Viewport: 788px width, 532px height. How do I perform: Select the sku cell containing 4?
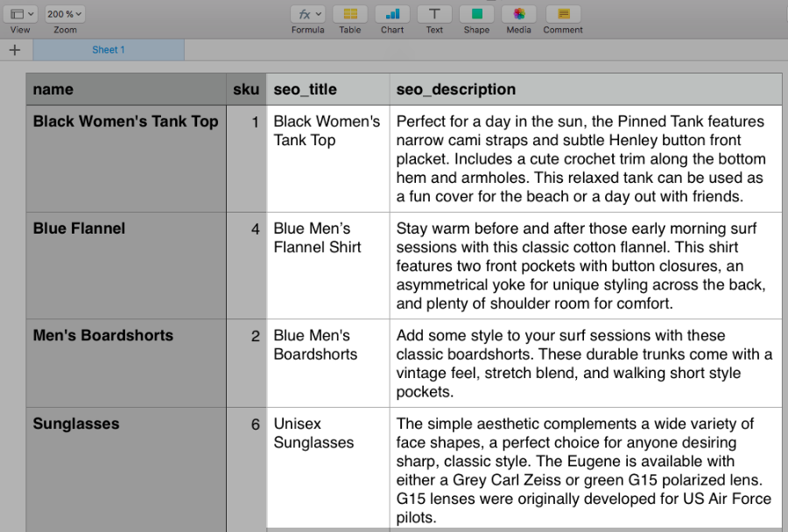coord(246,265)
